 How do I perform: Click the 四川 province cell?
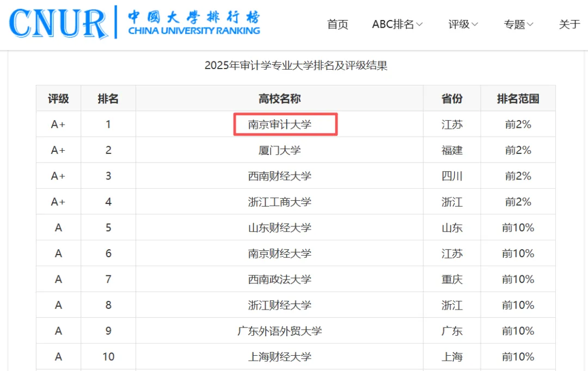[452, 176]
